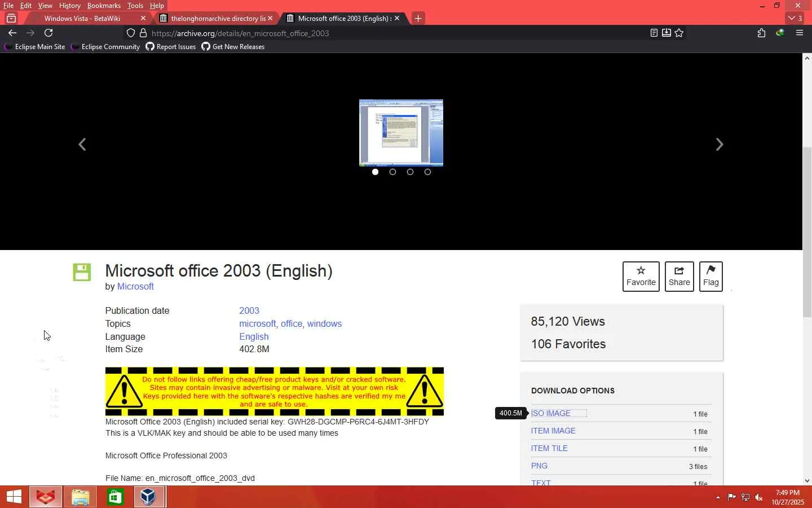Click the English language link

[254, 337]
